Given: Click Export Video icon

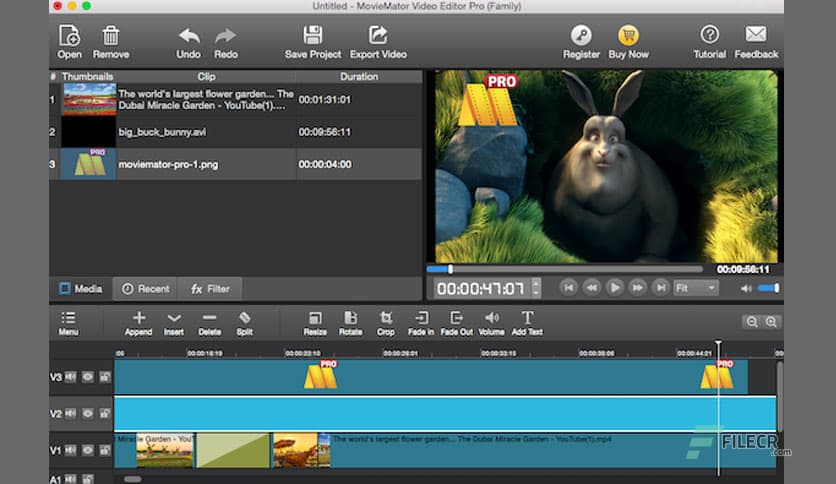Looking at the screenshot, I should 378,42.
